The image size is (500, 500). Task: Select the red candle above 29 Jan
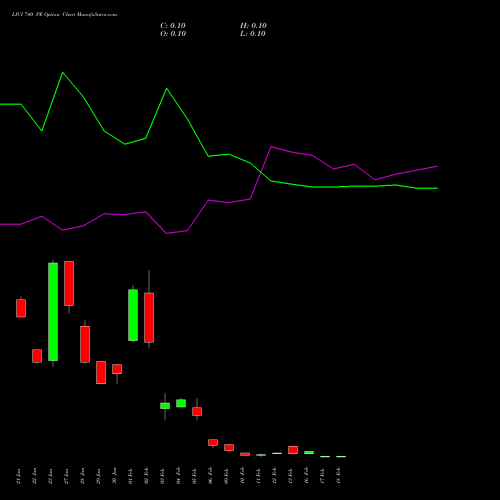[x=101, y=372]
